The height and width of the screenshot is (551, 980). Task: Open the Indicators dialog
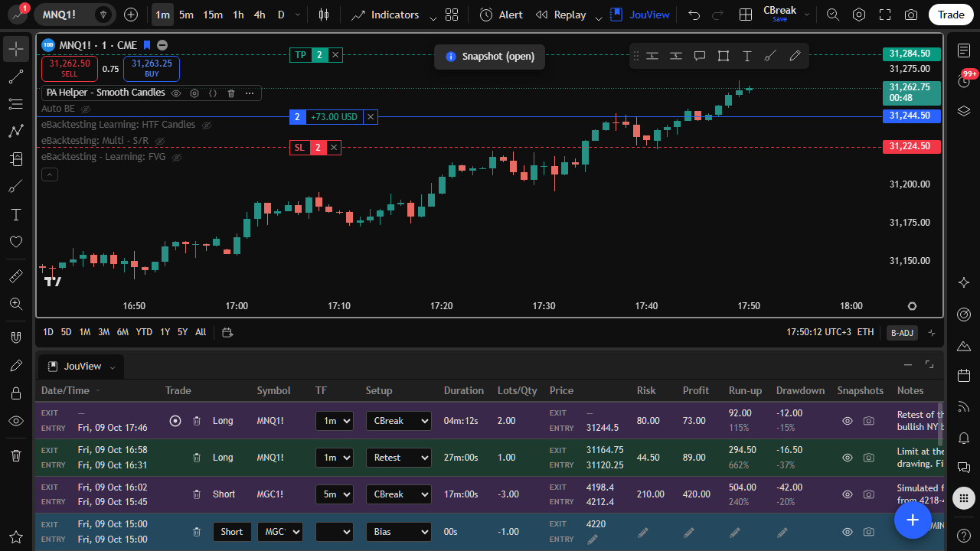pos(385,15)
